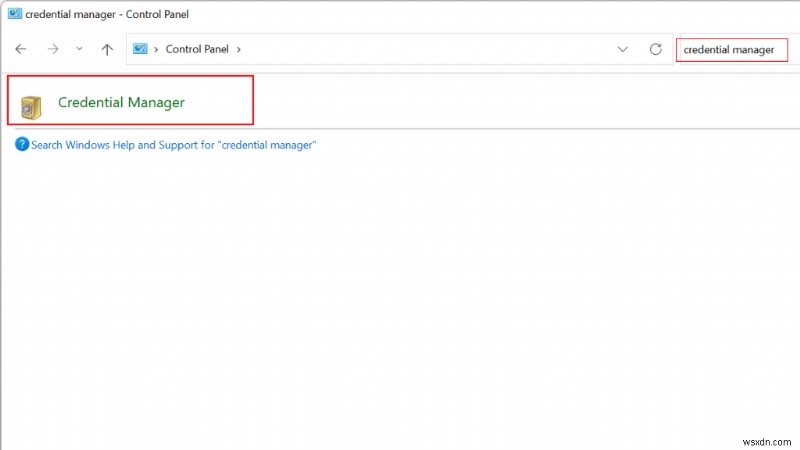The width and height of the screenshot is (800, 450).
Task: Open the Credential Manager safe icon
Action: [x=31, y=107]
